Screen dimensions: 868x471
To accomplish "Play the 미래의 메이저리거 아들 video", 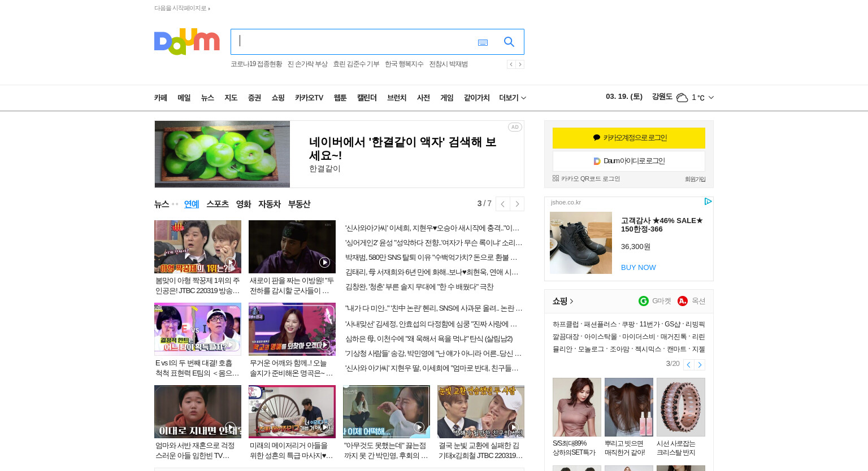I will (x=292, y=412).
